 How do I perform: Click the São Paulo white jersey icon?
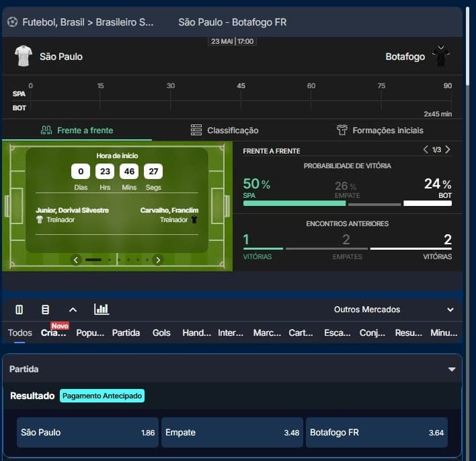click(24, 56)
